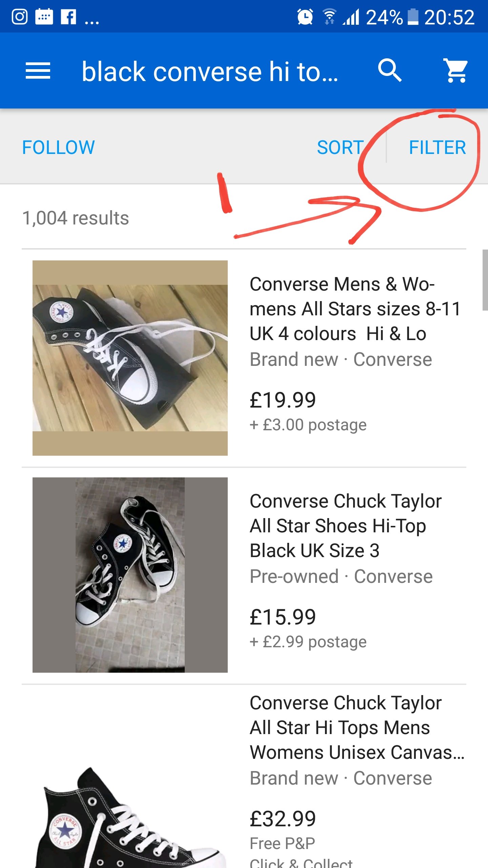This screenshot has height=868, width=488.
Task: Open Hi Tops Mens Womens Unisex Canvas listing
Action: pyautogui.click(x=357, y=728)
